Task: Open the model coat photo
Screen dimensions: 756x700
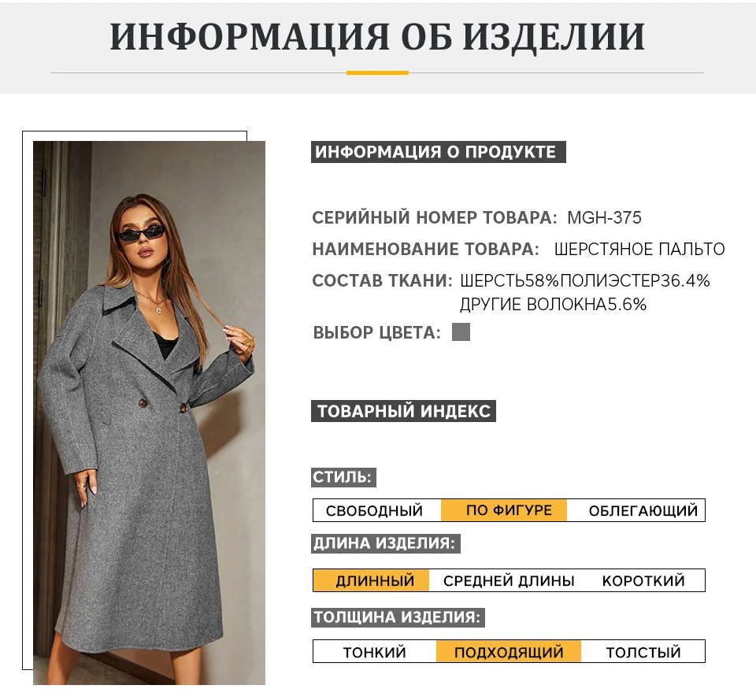Action: pyautogui.click(x=149, y=413)
